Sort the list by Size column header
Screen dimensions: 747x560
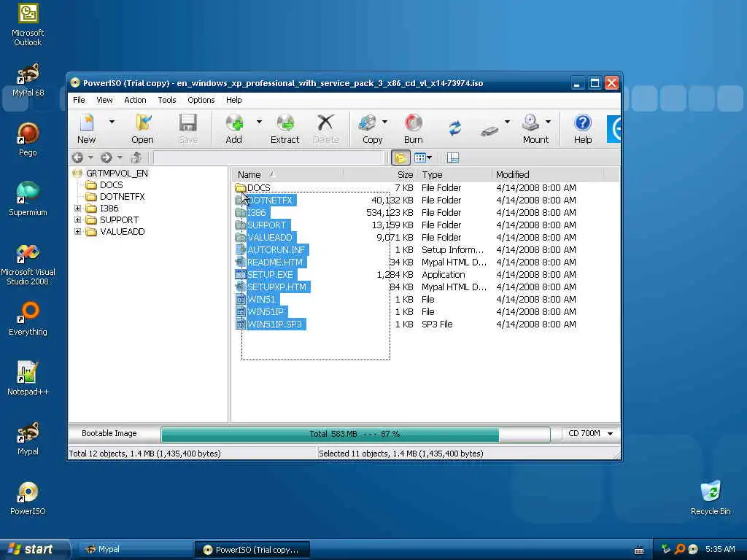tap(379, 175)
